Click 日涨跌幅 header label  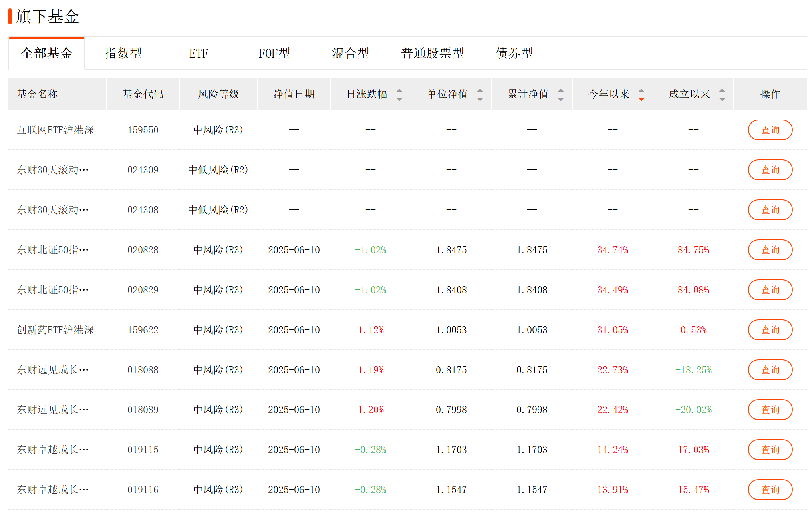point(367,94)
